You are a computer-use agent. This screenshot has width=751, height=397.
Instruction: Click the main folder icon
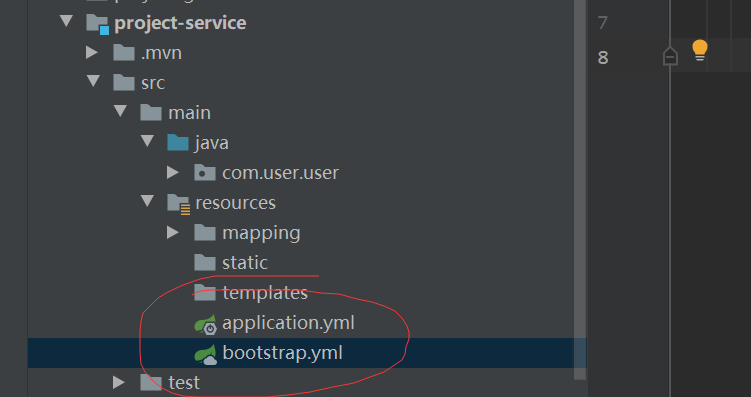click(x=151, y=113)
